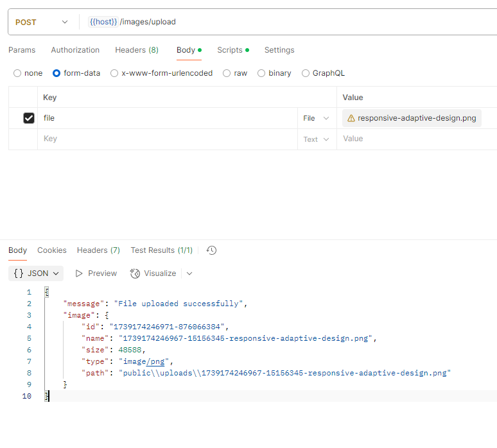Switch to the Authorization tab
The height and width of the screenshot is (448, 497).
[75, 50]
